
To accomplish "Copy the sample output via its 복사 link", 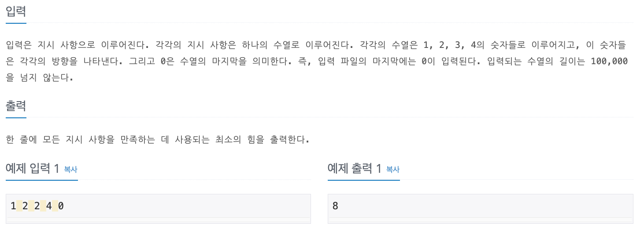I will tap(392, 169).
